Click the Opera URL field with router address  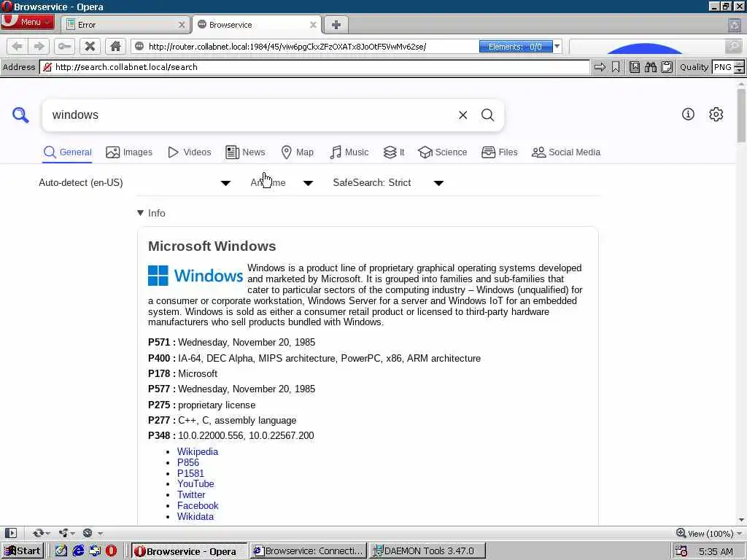point(305,46)
